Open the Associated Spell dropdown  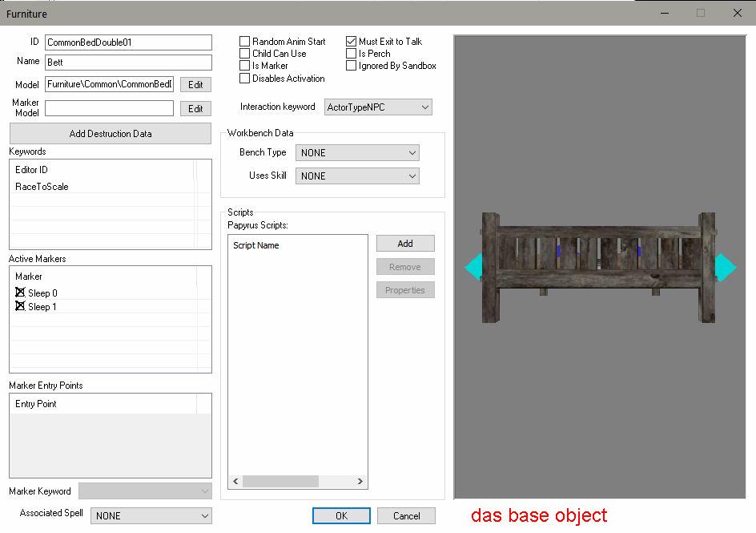(x=151, y=516)
